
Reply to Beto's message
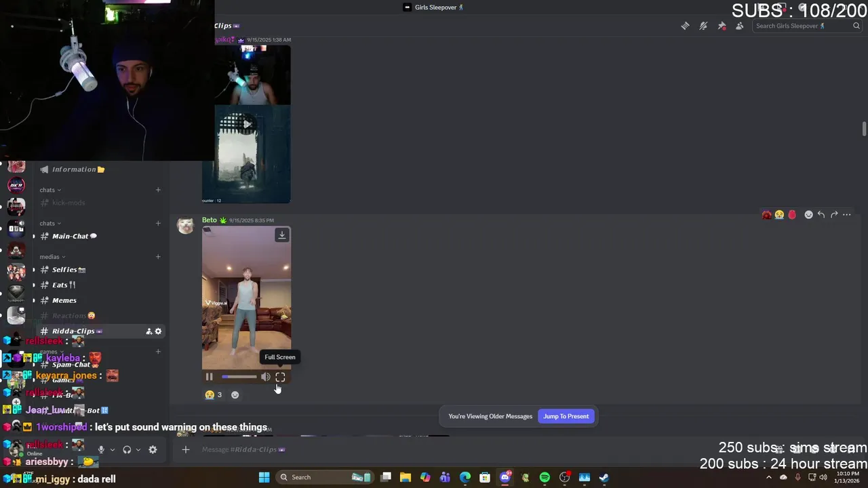coord(821,215)
